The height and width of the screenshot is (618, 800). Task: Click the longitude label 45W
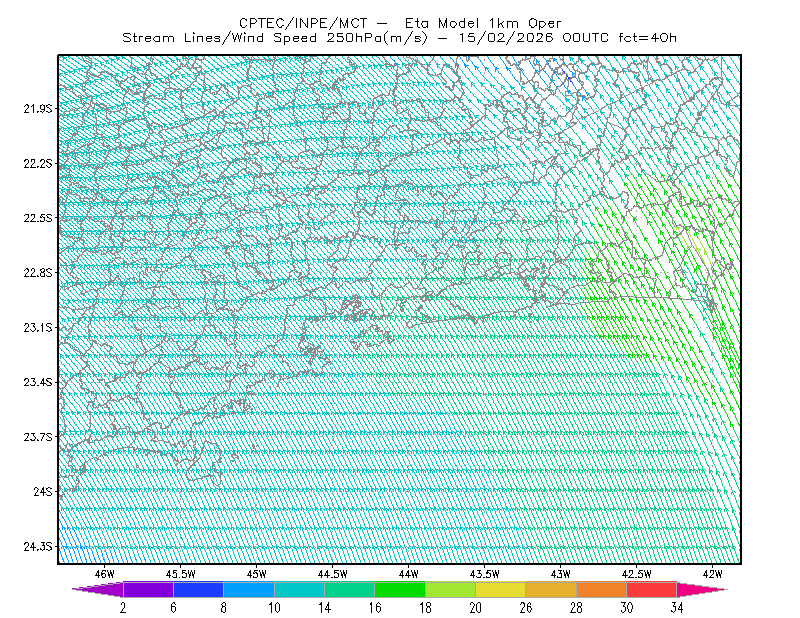point(257,574)
